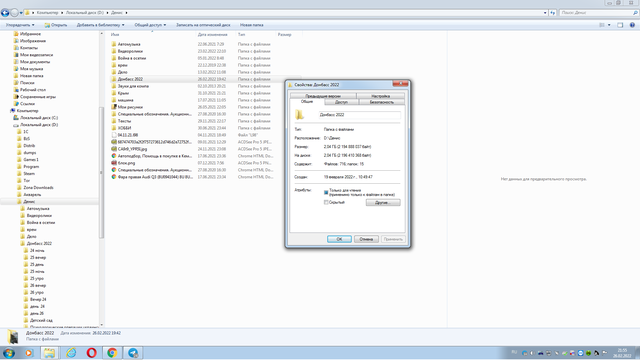This screenshot has height=360, width=640.
Task: Click the Explorer help question-mark icon
Action: (632, 25)
